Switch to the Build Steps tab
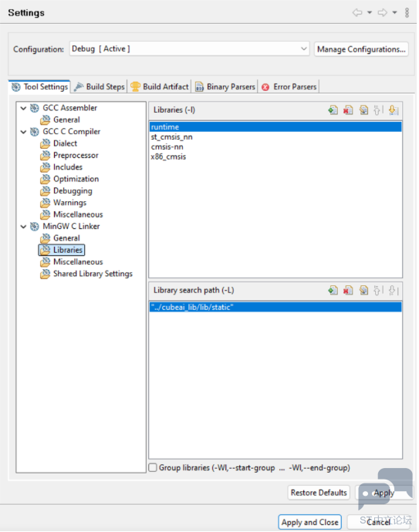 (100, 86)
